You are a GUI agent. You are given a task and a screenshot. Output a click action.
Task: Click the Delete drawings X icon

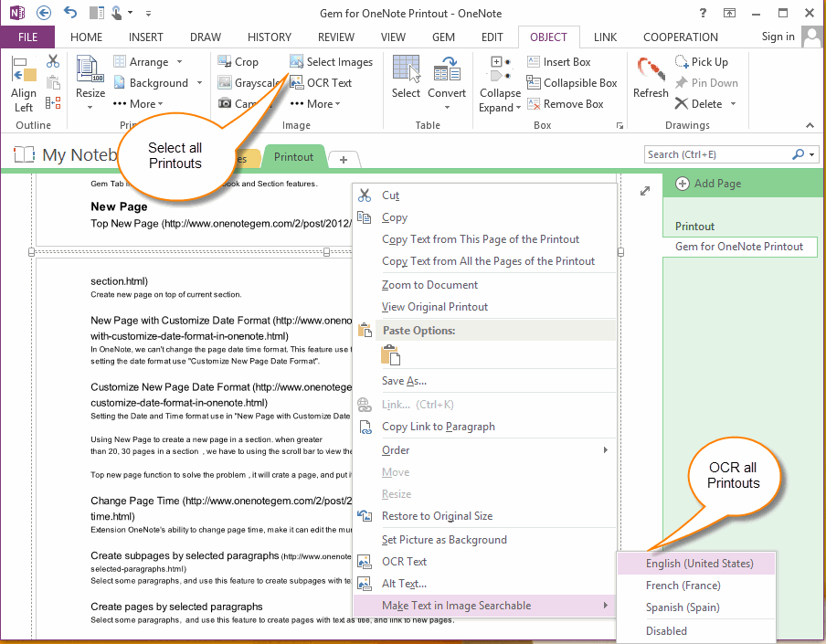tap(682, 104)
